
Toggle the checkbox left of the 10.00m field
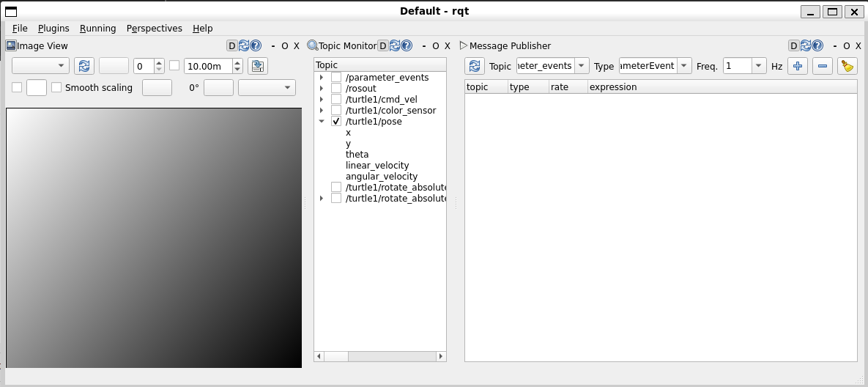174,65
